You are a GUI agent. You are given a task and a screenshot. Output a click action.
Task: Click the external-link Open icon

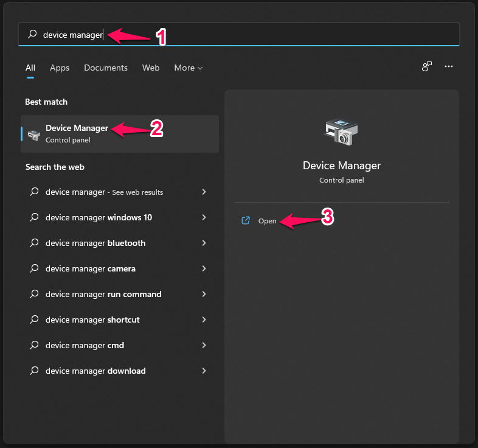[246, 221]
